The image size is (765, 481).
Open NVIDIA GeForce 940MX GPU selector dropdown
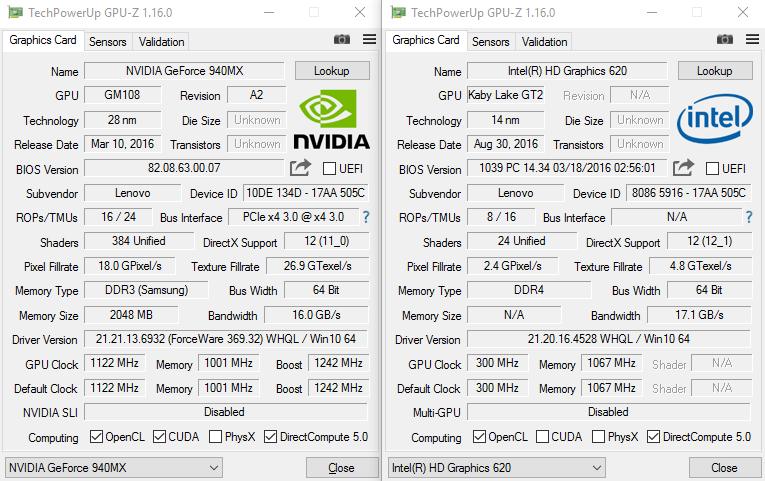(114, 468)
